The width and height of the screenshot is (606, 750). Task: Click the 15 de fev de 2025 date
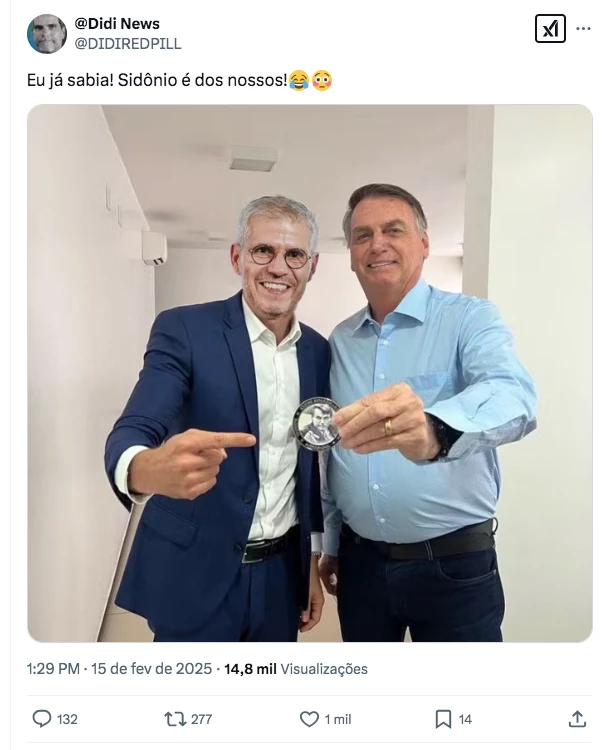[x=151, y=669]
